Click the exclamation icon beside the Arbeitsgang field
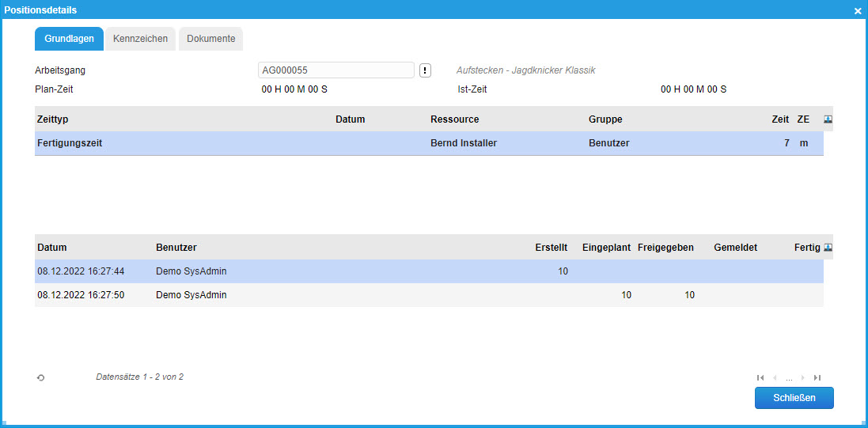The height and width of the screenshot is (428, 868). [x=425, y=70]
